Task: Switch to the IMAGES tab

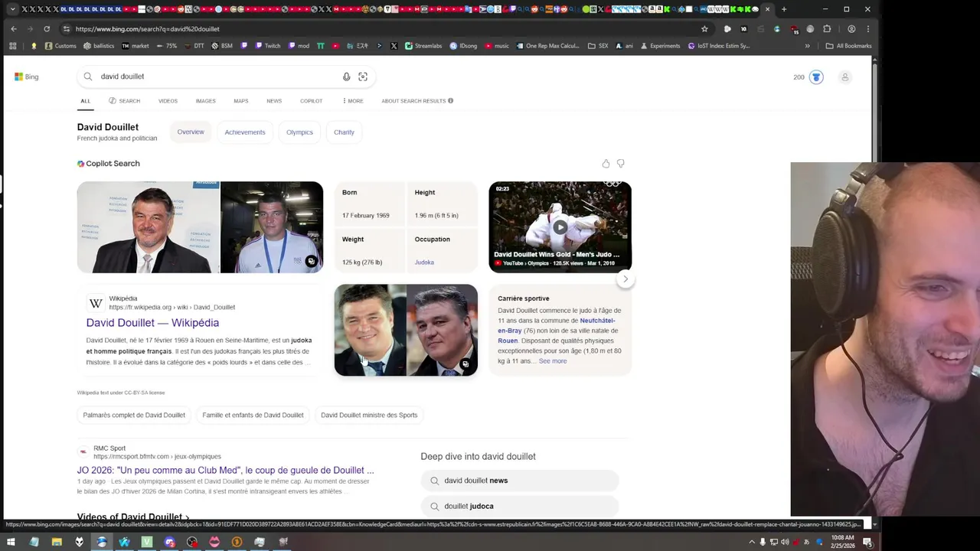Action: 205,101
